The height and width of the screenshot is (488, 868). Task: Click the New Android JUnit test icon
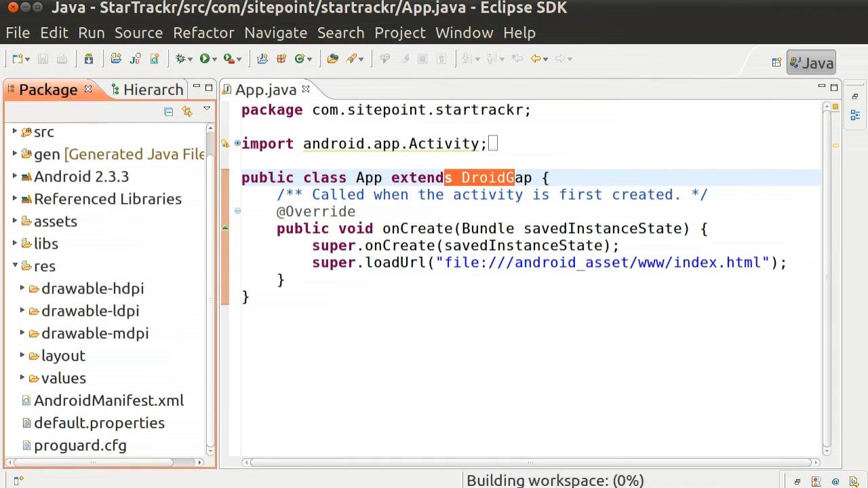tap(135, 59)
